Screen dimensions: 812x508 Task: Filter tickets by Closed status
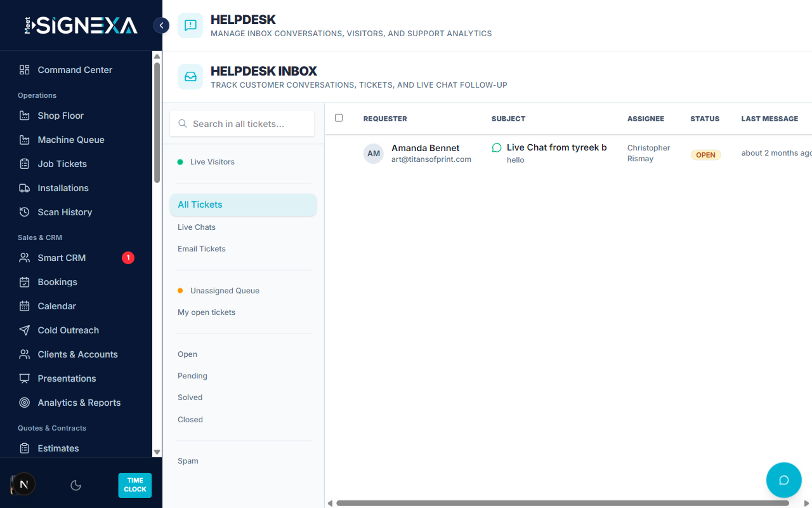click(x=243, y=420)
